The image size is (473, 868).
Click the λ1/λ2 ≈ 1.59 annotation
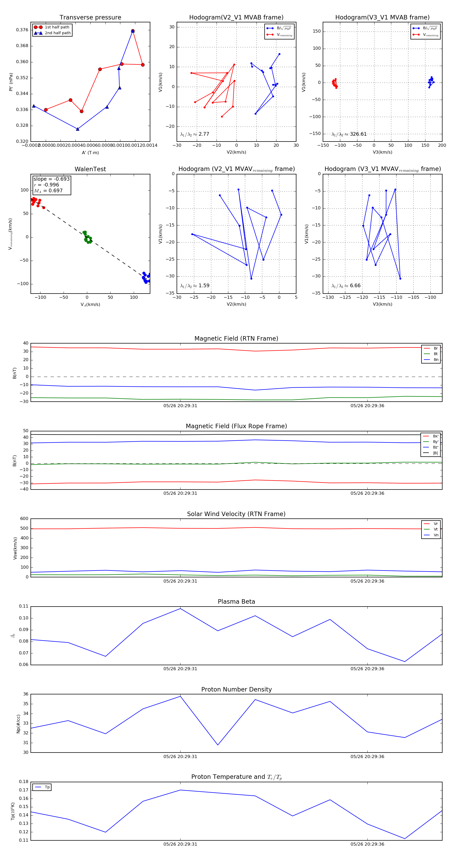(x=194, y=286)
